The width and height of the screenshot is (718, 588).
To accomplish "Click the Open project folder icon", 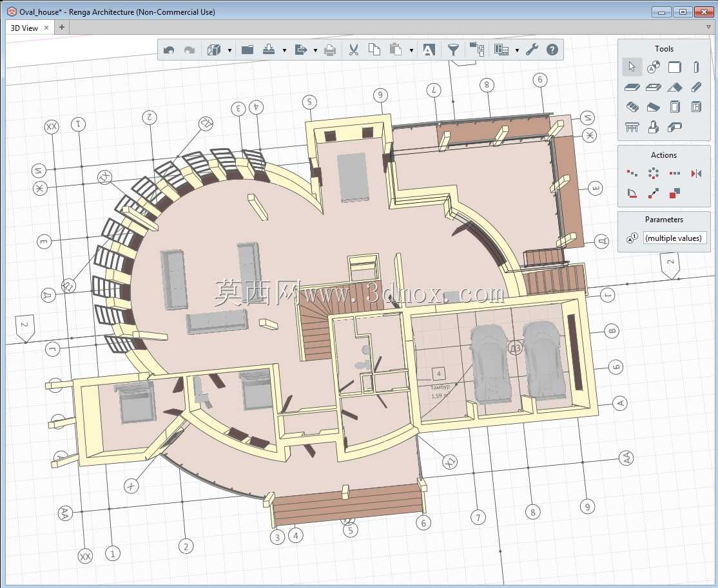I will [x=247, y=50].
